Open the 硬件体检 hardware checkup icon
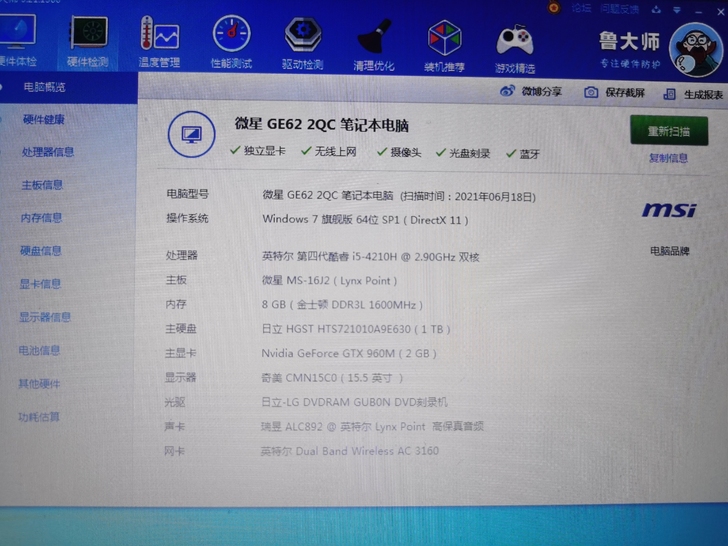Viewport: 728px width, 546px height. pyautogui.click(x=18, y=32)
